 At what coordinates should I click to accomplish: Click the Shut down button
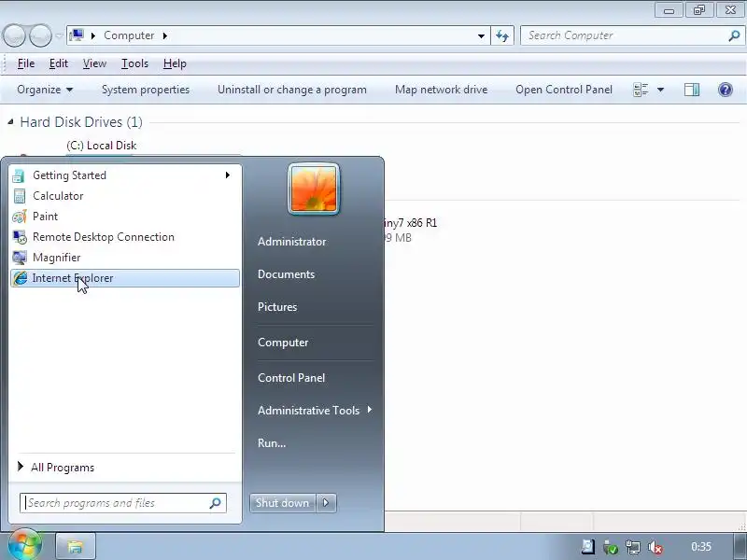point(283,503)
